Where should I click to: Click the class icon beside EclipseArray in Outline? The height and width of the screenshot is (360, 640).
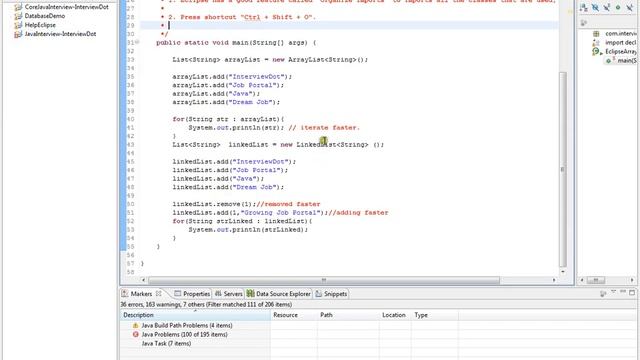coord(596,51)
